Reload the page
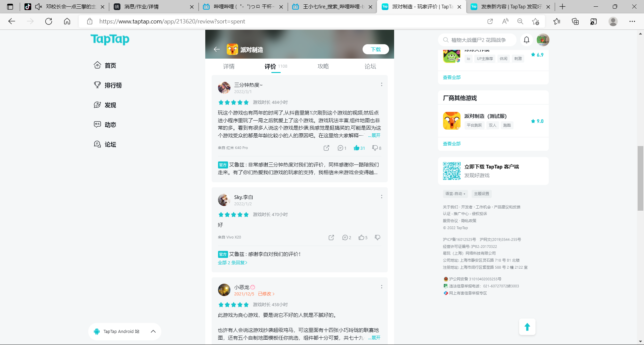The image size is (644, 345). [x=49, y=21]
